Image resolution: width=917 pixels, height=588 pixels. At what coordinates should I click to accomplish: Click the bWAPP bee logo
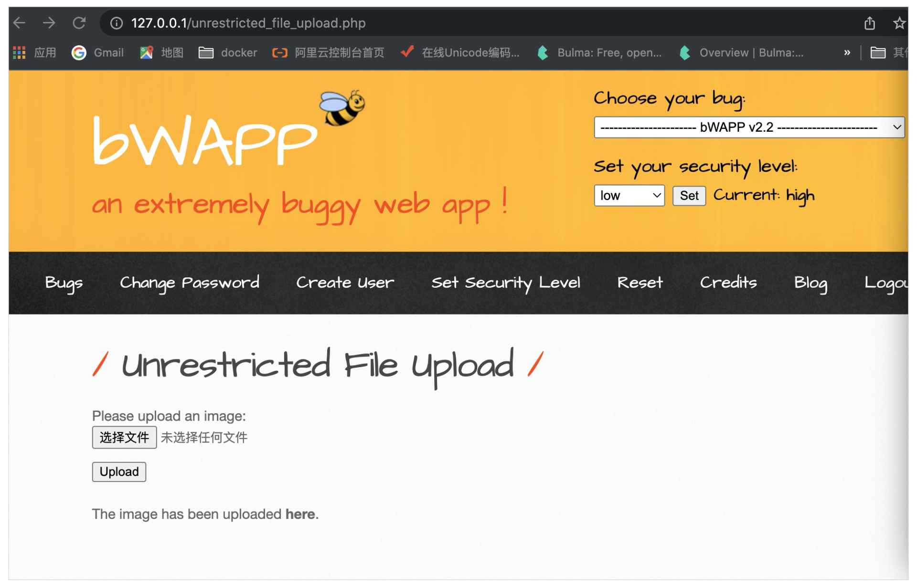(x=342, y=108)
